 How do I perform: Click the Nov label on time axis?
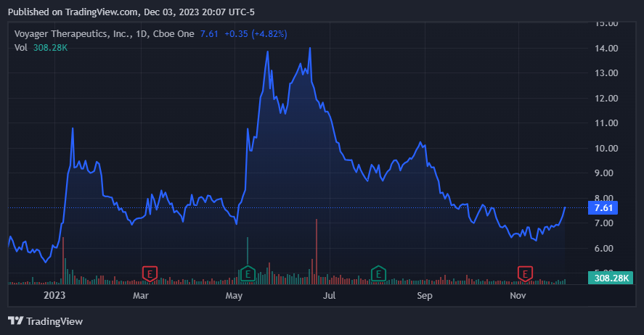pos(518,296)
